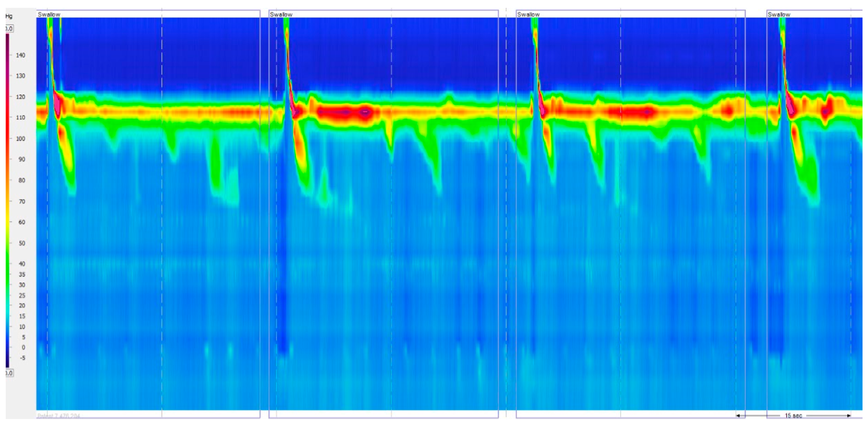868x425 pixels.
Task: Click the Patent number text at bottom-left
Action: pos(59,416)
